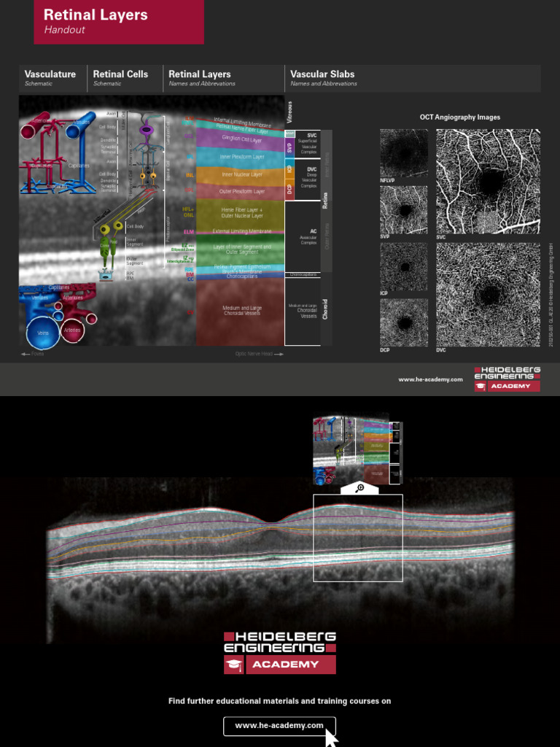Click the 'Retinal Layers Handout' title banner
The image size is (560, 747).
pyautogui.click(x=119, y=22)
